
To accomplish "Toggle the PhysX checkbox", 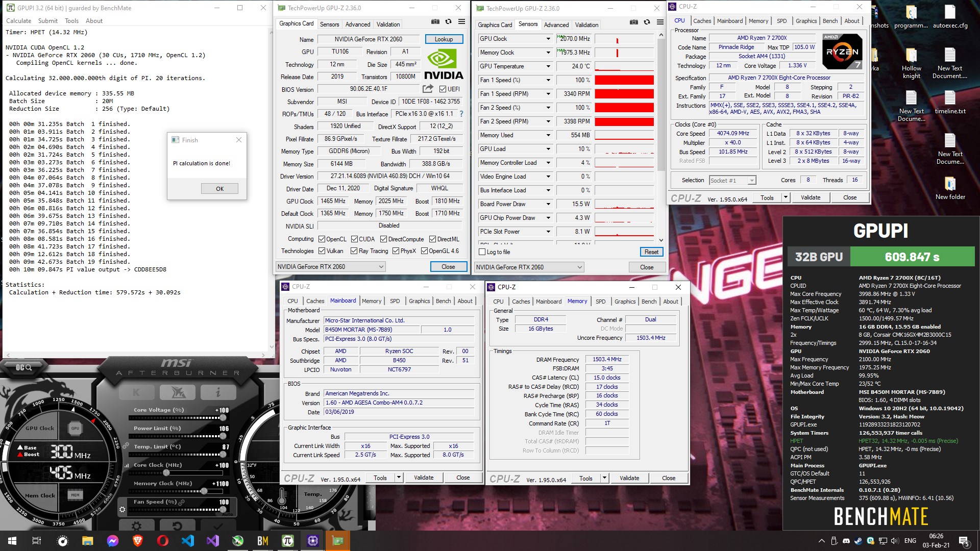I will (x=396, y=251).
